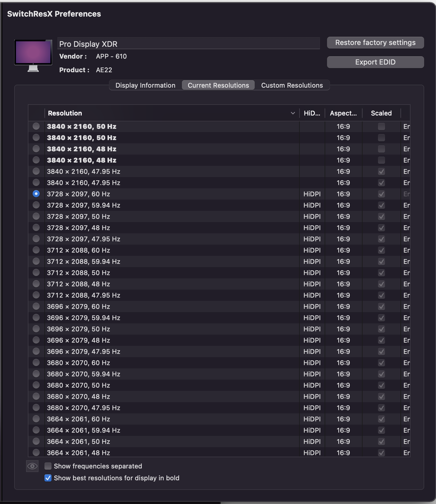This screenshot has width=436, height=504.
Task: Pick the 3696 × 2079, 50 Hz radio button
Action: tap(36, 329)
